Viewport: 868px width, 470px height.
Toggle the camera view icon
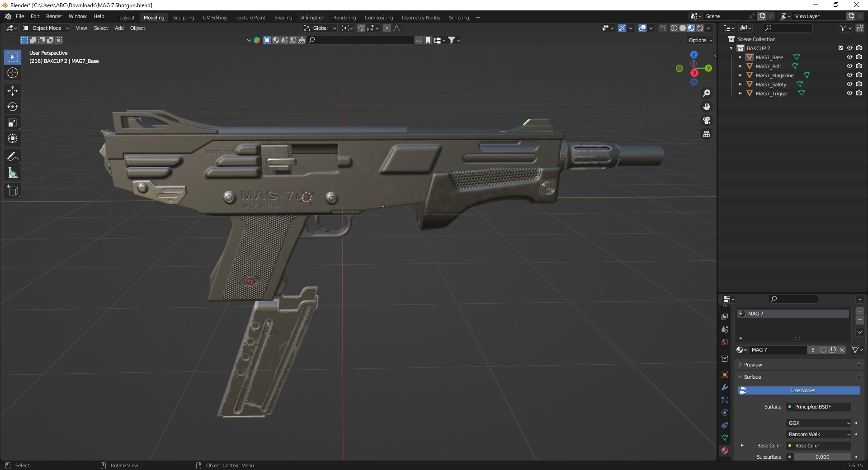click(x=707, y=120)
